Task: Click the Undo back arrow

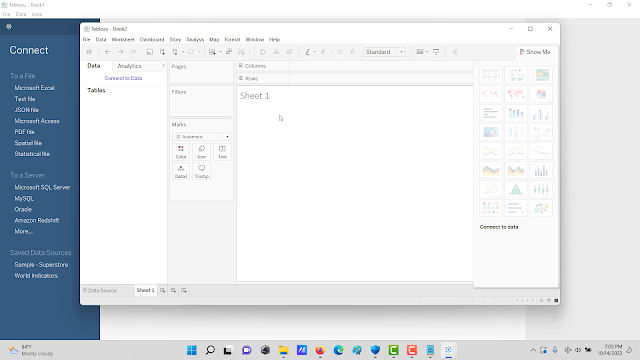Action: click(107, 52)
